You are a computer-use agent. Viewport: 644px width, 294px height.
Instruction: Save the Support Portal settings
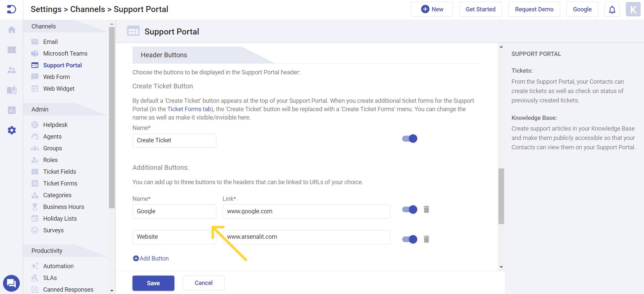coord(153,283)
